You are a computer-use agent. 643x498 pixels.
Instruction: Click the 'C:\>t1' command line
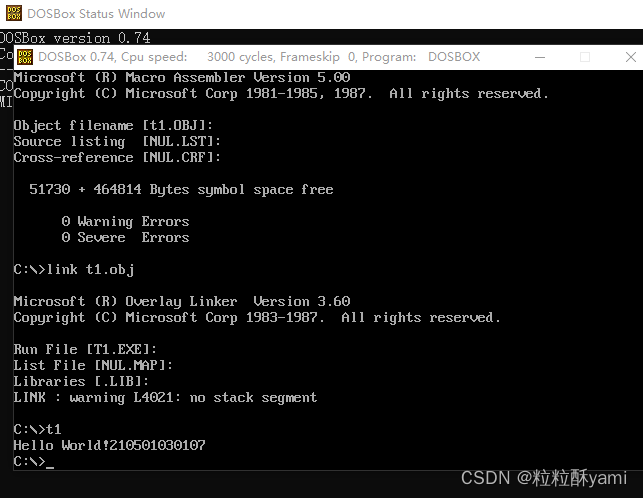click(37, 429)
